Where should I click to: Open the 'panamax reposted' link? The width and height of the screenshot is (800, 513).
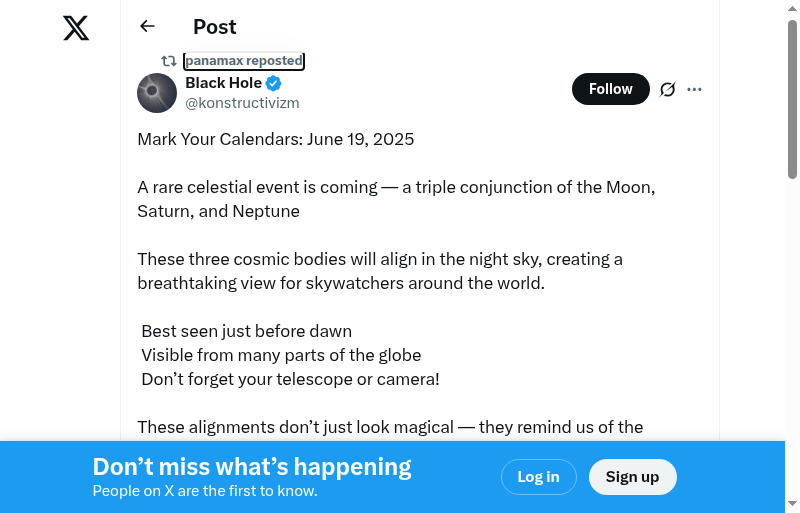pyautogui.click(x=244, y=61)
